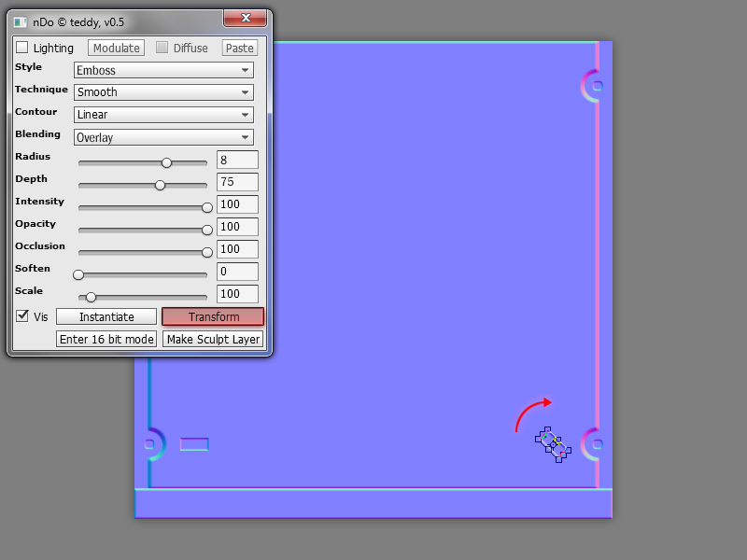Click the Modulate button
Viewport: 747px width, 560px height.
pos(116,48)
